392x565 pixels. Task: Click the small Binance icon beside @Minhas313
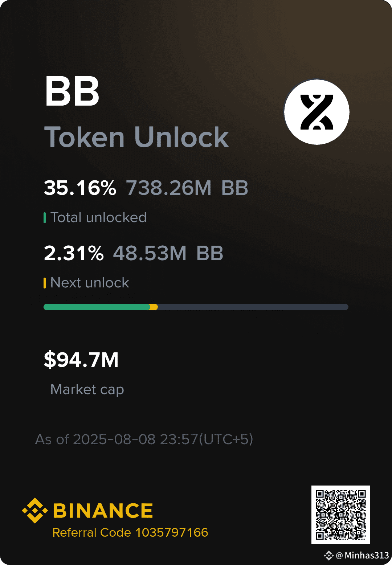click(x=329, y=556)
